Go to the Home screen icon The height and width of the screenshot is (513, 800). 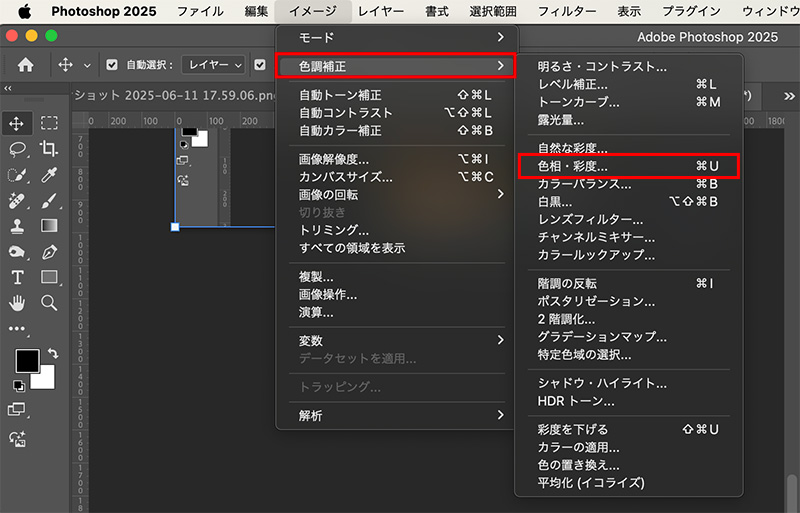coord(26,65)
